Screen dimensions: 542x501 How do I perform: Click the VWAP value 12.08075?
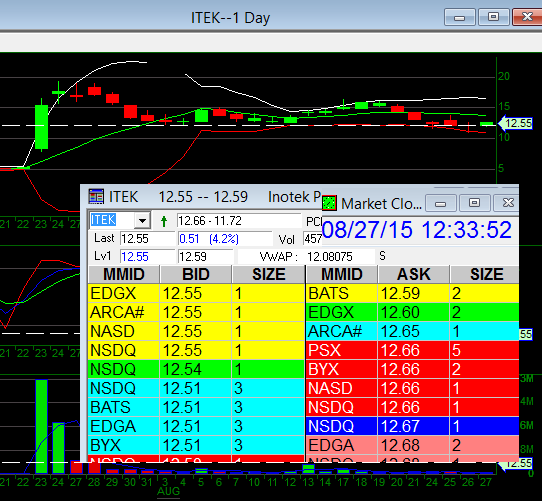(x=330, y=257)
